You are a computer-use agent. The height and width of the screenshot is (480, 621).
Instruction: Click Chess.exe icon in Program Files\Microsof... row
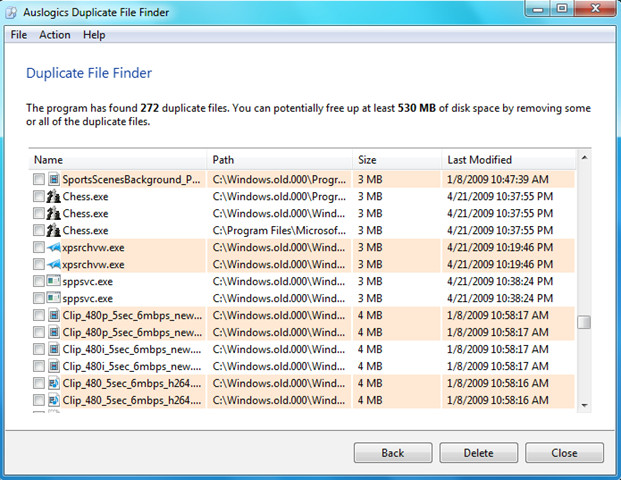(x=53, y=230)
